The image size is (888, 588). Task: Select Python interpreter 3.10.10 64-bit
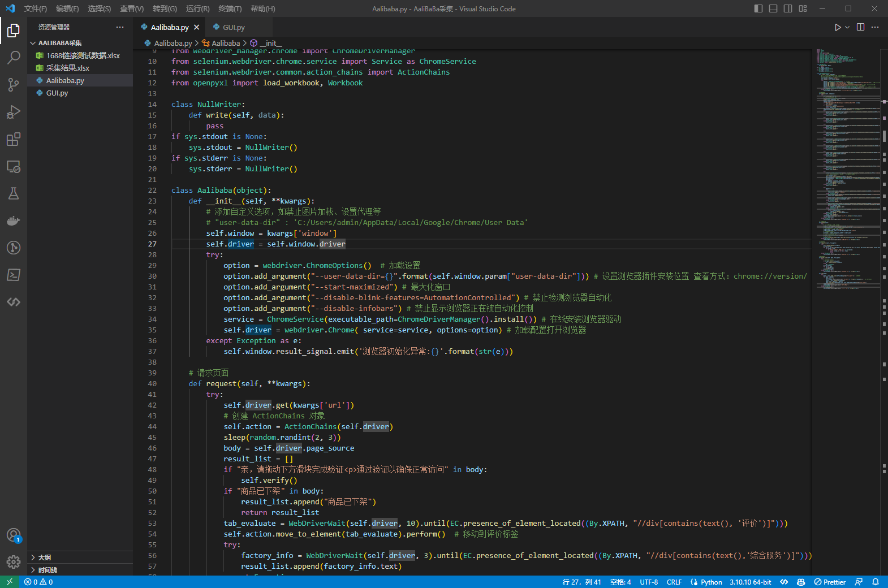[750, 582]
